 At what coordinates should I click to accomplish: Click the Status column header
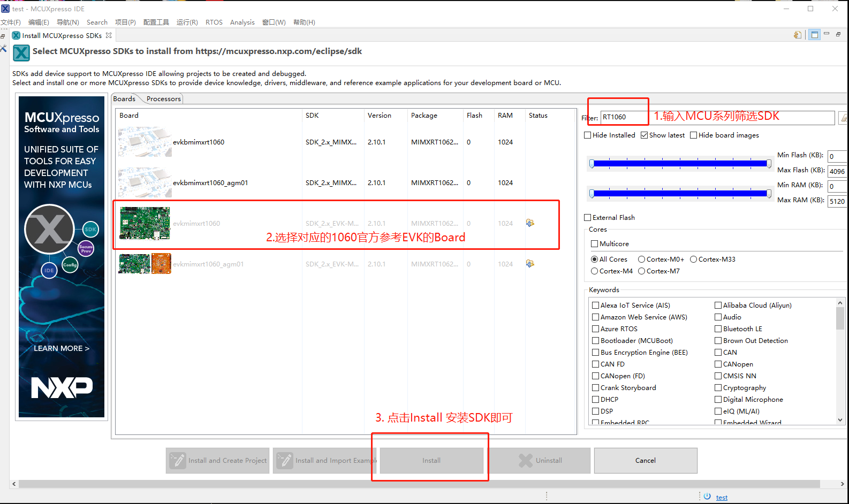pos(538,116)
